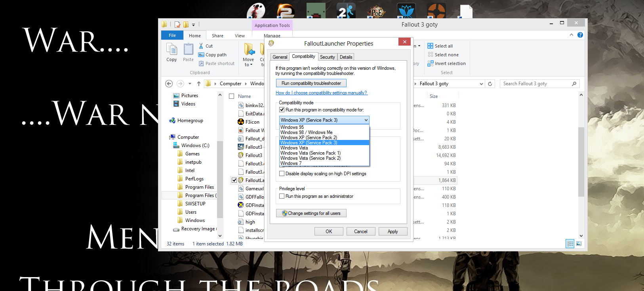Collapse the Explorer ribbon with the chevron
The image size is (644, 291).
click(x=572, y=35)
